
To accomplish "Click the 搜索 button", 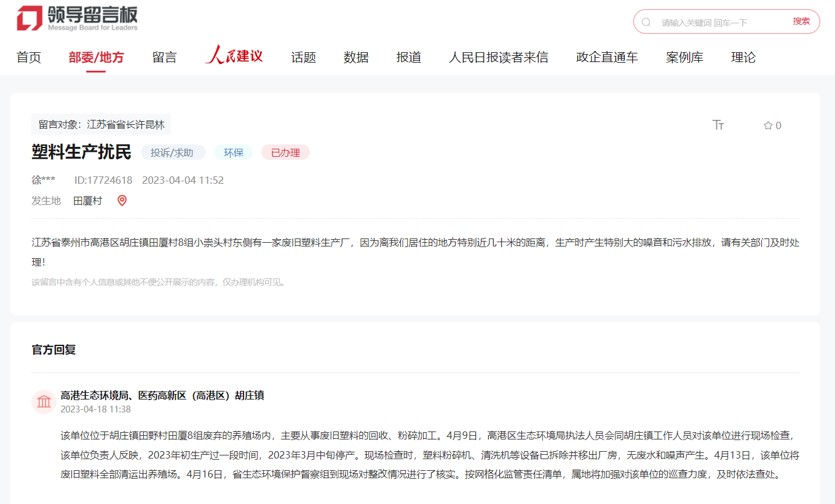I will click(x=801, y=21).
